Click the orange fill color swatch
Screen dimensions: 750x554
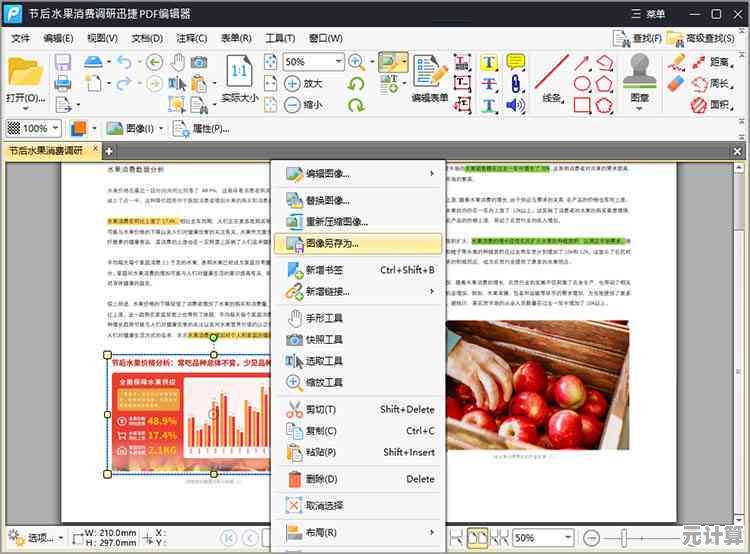tap(79, 128)
